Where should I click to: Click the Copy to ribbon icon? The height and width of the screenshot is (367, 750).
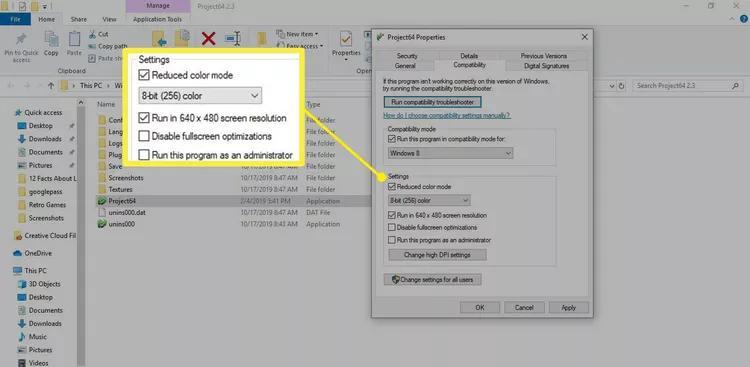point(182,38)
